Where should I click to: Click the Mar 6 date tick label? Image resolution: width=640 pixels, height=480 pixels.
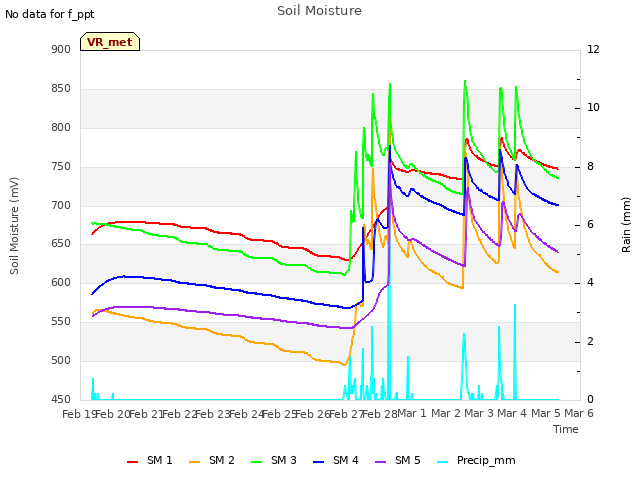click(579, 413)
